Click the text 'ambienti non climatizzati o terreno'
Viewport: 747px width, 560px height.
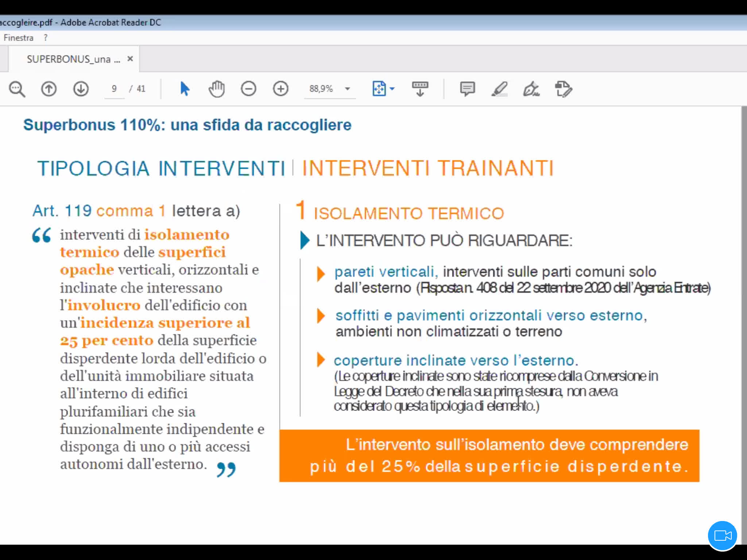coord(449,332)
